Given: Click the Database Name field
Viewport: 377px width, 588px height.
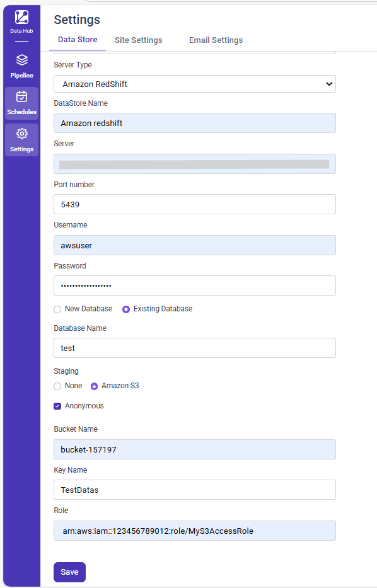Looking at the screenshot, I should click(x=195, y=348).
